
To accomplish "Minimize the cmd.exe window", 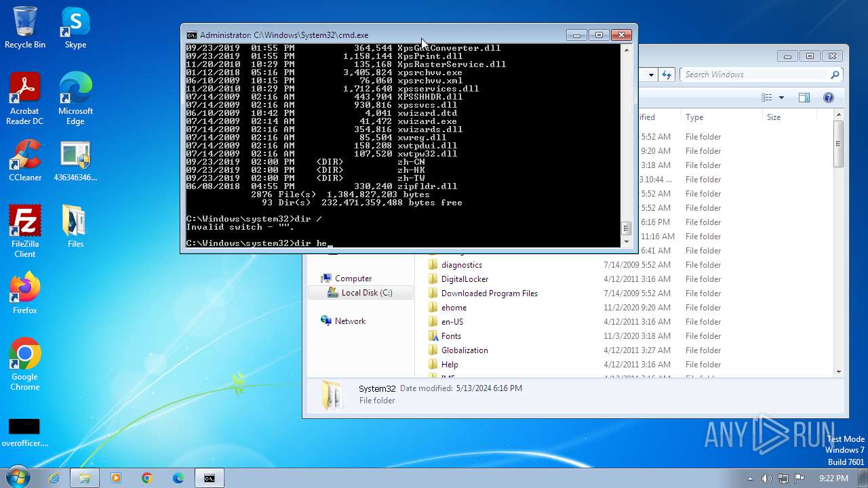I will (576, 35).
